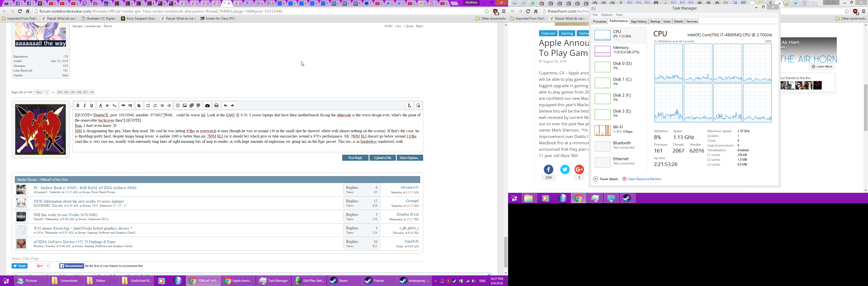The image size is (868, 286).
Task: Go to forum page 167
Action: (x=85, y=92)
